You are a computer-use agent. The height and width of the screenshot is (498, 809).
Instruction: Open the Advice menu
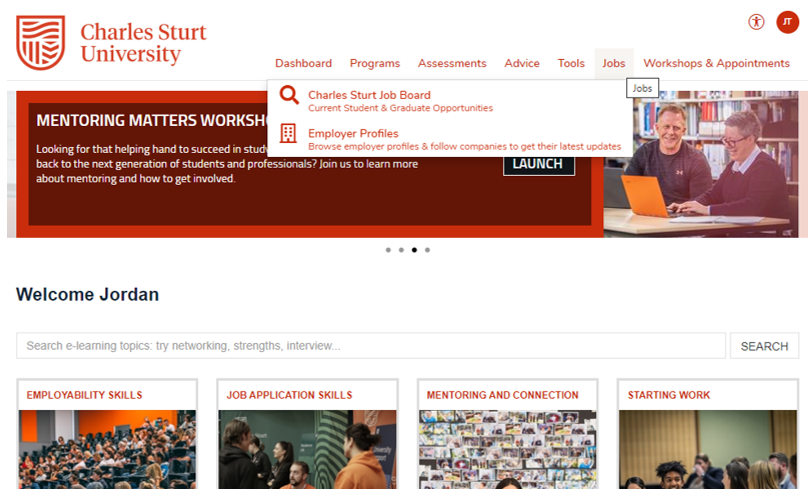(522, 63)
